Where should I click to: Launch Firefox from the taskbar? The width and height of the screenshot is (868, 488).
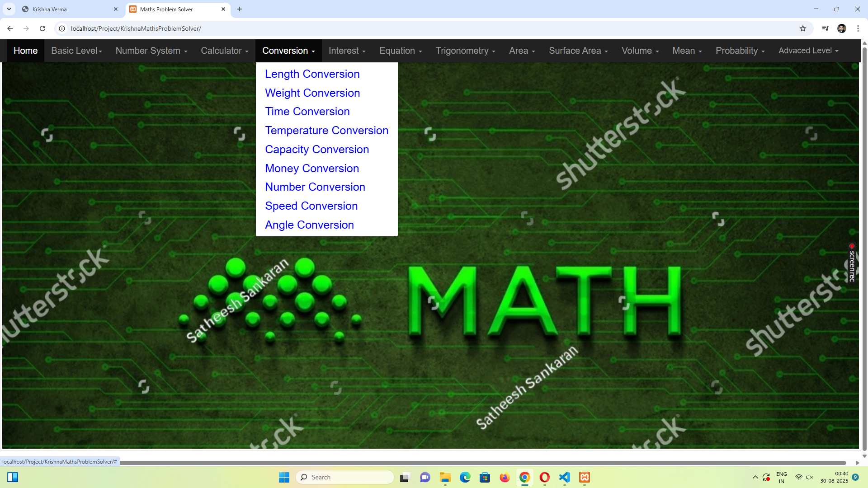505,477
